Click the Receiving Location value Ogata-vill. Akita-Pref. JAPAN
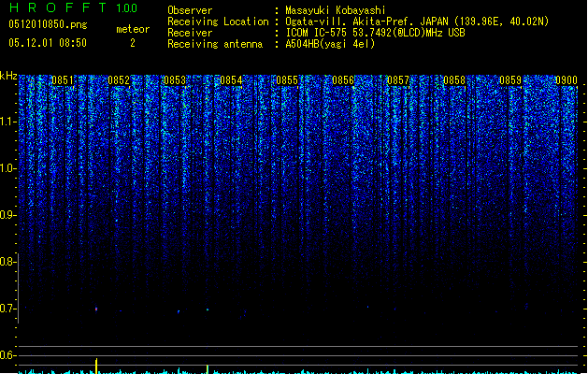Screen dimensions: 588x374 (x=417, y=22)
